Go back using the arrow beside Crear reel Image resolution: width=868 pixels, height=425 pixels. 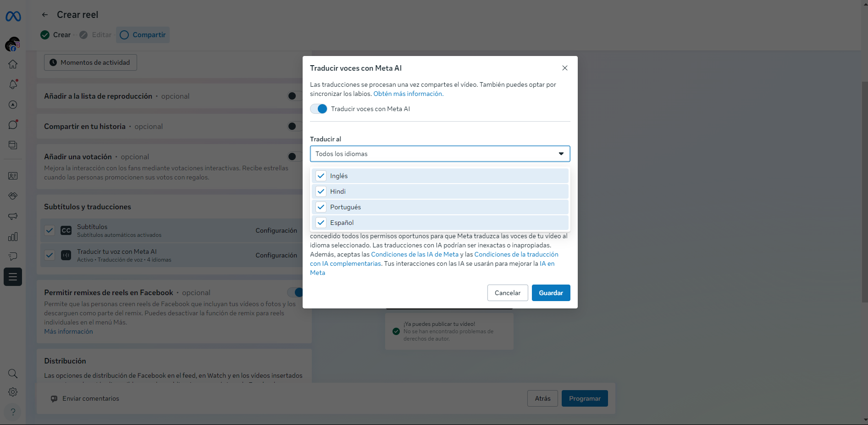click(x=44, y=15)
